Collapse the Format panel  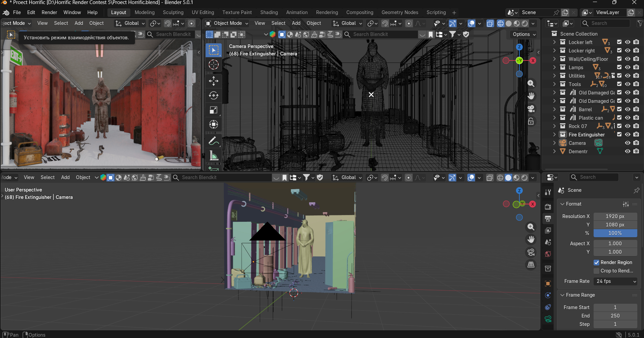click(x=562, y=204)
